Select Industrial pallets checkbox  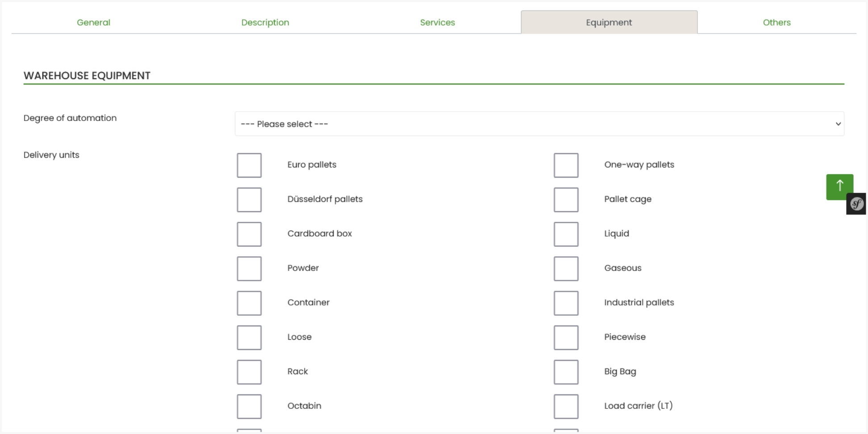coord(565,303)
